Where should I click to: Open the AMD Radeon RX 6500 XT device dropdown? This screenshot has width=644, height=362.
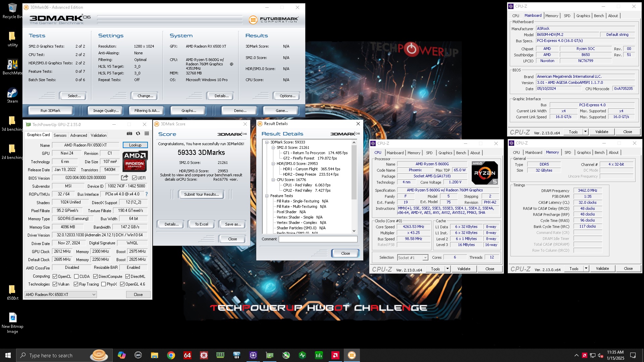[x=60, y=295]
